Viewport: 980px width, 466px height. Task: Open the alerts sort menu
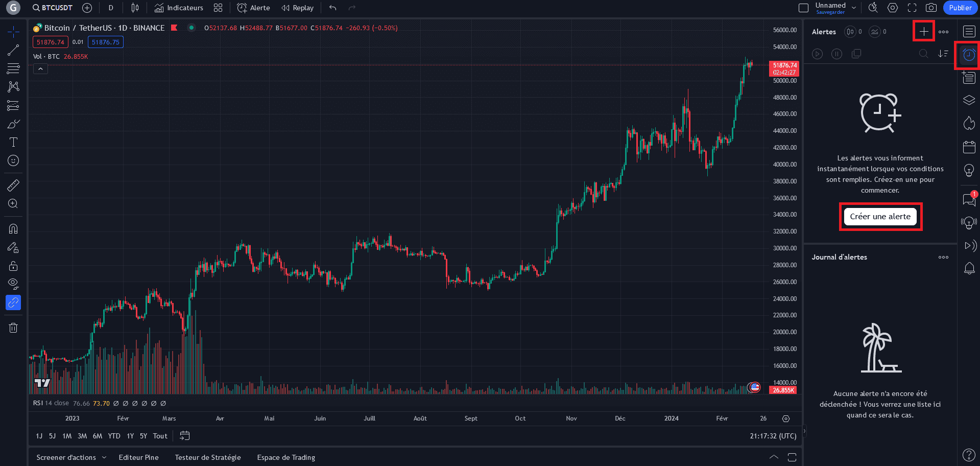943,54
